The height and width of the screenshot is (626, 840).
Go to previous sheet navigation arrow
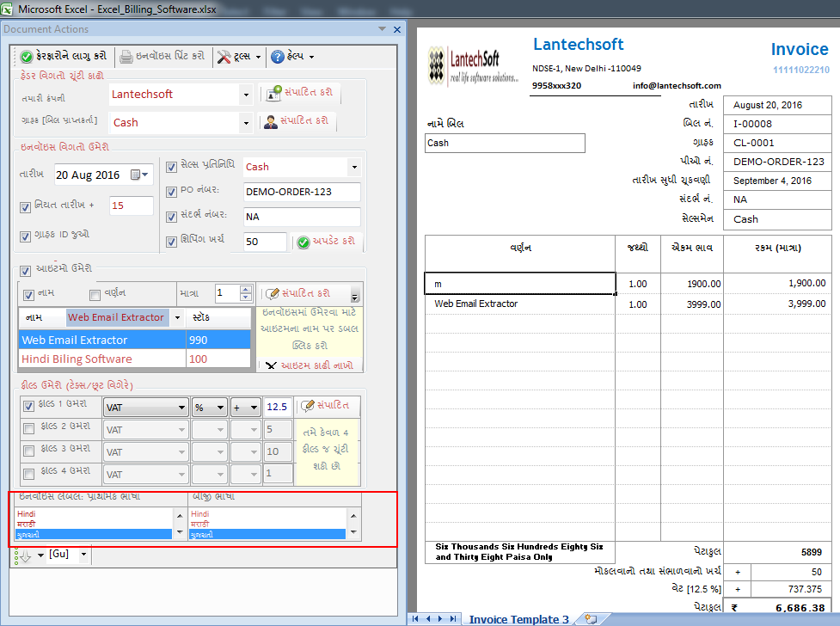[x=428, y=619]
